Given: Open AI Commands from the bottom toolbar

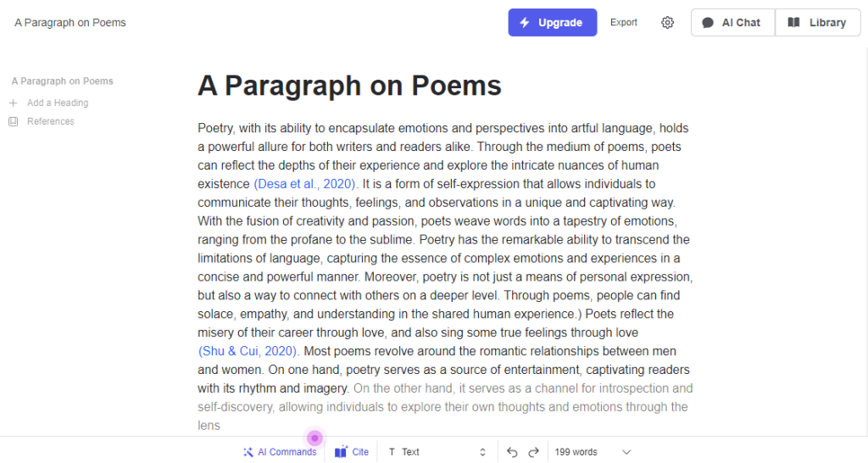Looking at the screenshot, I should tap(280, 452).
